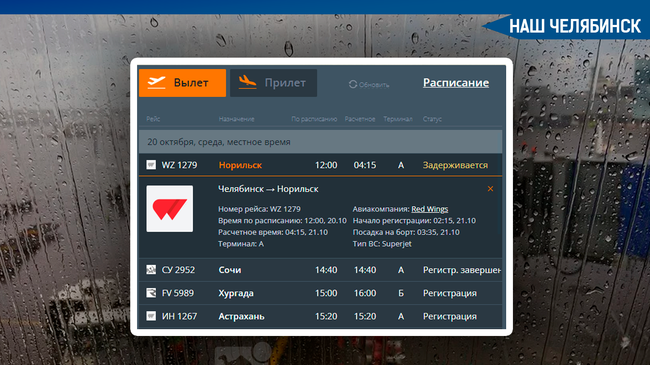The width and height of the screenshot is (650, 365).
Task: Click the takeoff plane icon on Вылет
Action: pyautogui.click(x=157, y=83)
